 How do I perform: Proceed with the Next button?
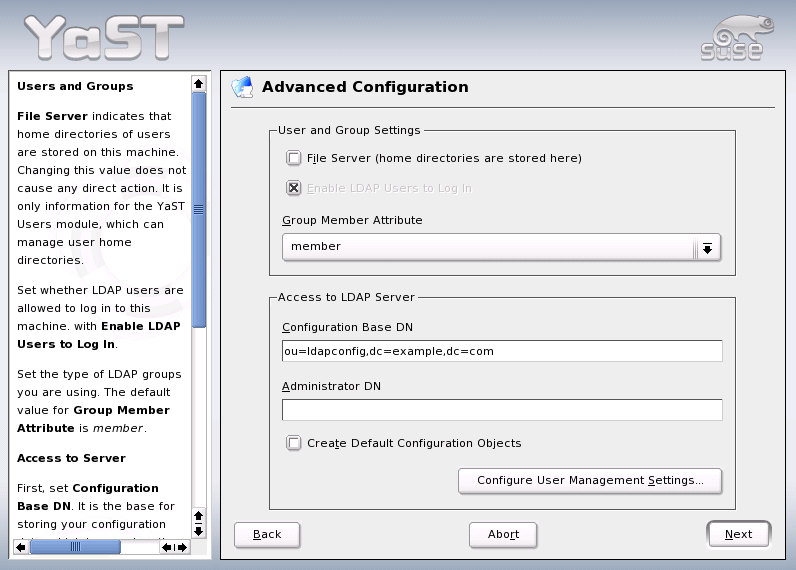click(x=739, y=534)
